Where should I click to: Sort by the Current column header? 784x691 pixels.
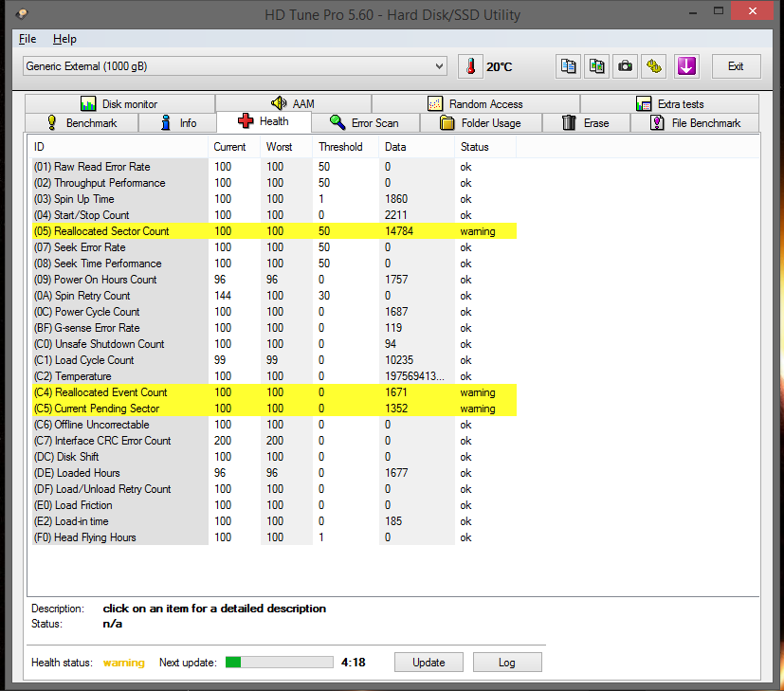[x=234, y=147]
